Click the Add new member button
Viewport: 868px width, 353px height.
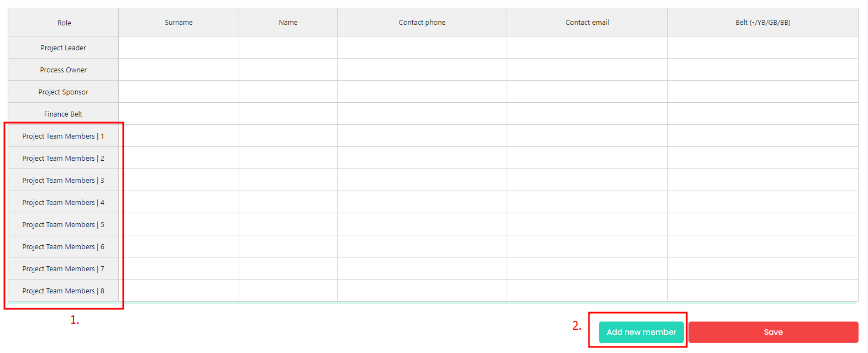641,332
